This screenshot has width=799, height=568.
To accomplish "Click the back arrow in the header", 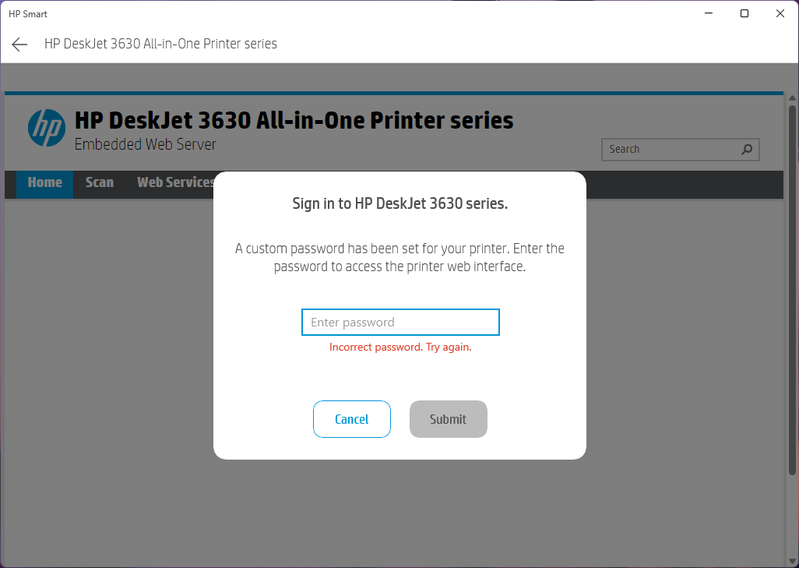I will tap(19, 45).
